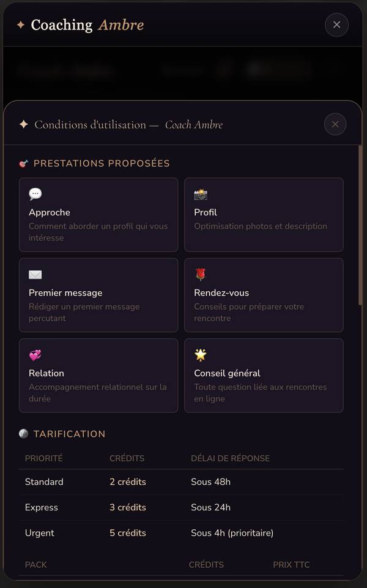
Task: Close the Coaching Ambre panel
Action: point(336,25)
